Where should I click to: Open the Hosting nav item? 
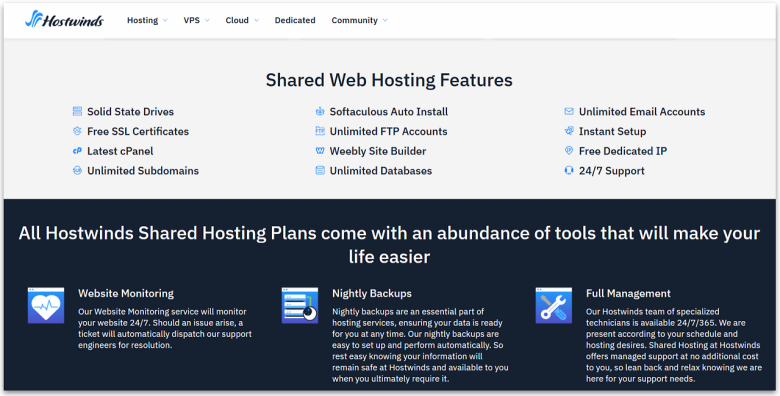(142, 20)
